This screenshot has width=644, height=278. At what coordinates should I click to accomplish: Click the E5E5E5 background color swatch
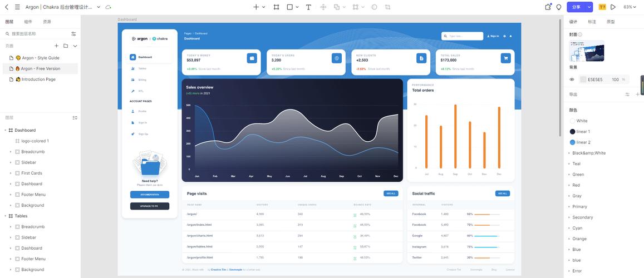coord(583,80)
